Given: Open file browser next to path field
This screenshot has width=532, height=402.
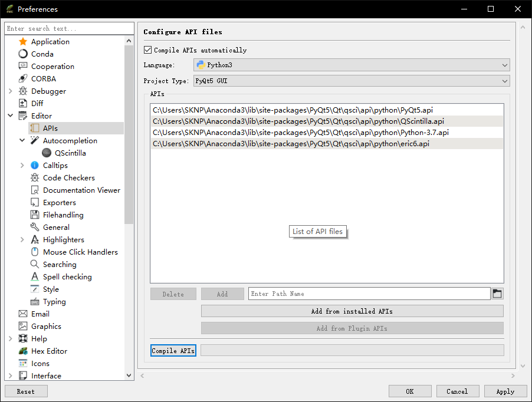Looking at the screenshot, I should (x=497, y=294).
